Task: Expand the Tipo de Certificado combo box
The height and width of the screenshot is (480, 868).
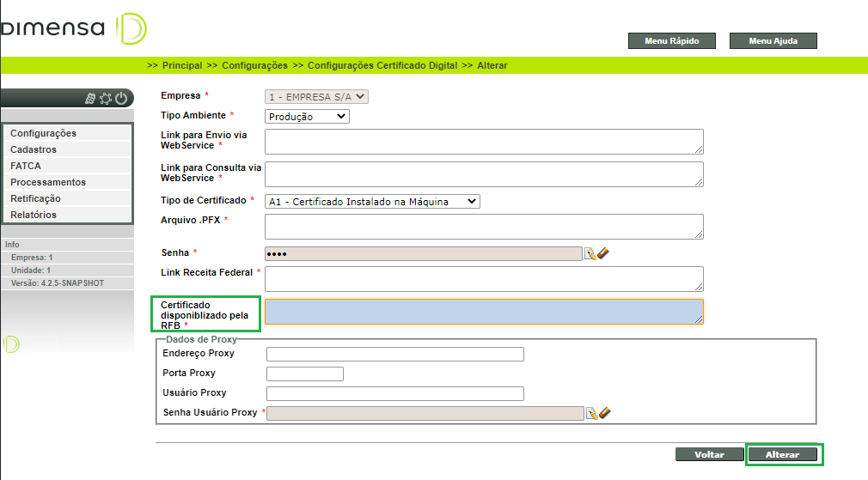Action: tap(373, 202)
